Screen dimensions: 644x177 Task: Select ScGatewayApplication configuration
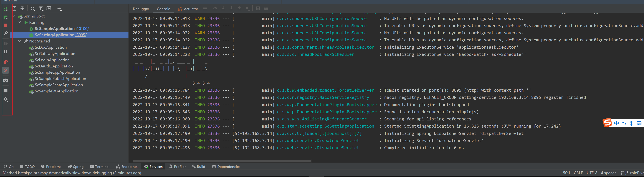55,54
